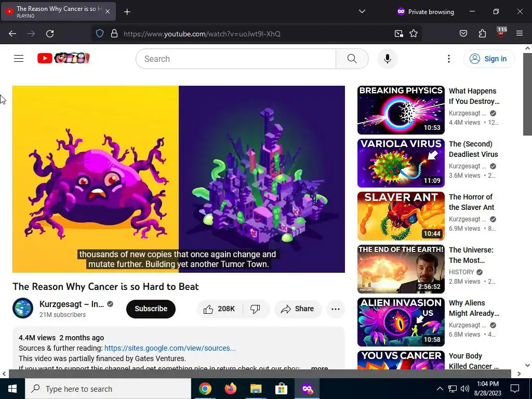The height and width of the screenshot is (399, 532).
Task: Open more actions ellipsis under the video
Action: (x=335, y=309)
